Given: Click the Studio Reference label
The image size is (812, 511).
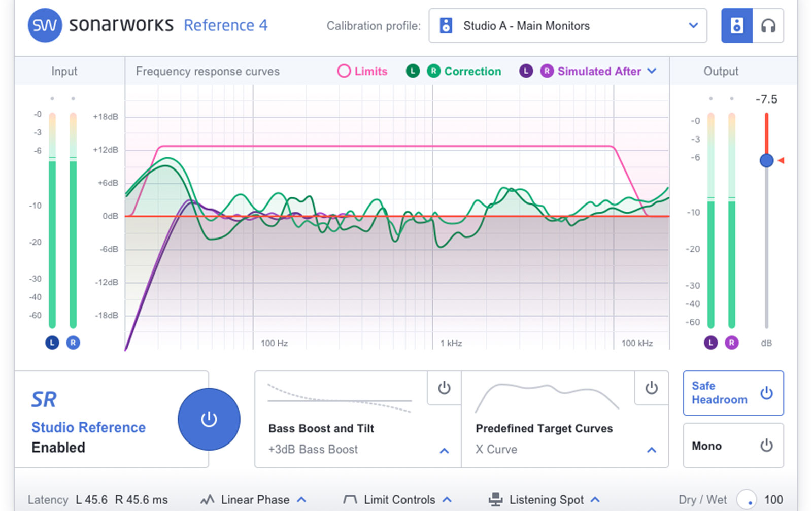Looking at the screenshot, I should (x=88, y=428).
